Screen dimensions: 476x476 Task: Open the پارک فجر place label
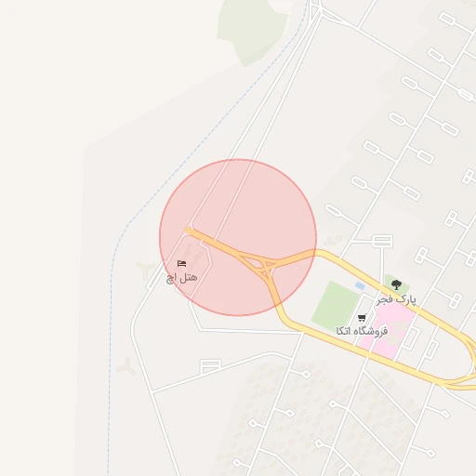(396, 299)
